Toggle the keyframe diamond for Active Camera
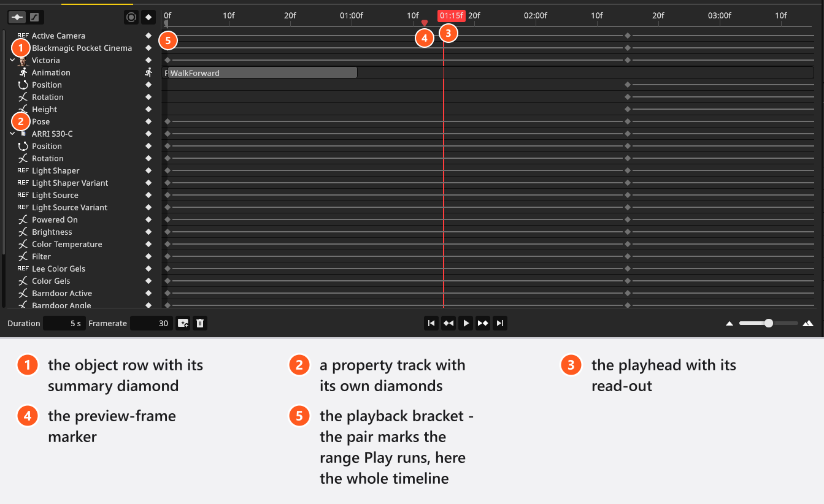The width and height of the screenshot is (824, 504). click(x=148, y=36)
